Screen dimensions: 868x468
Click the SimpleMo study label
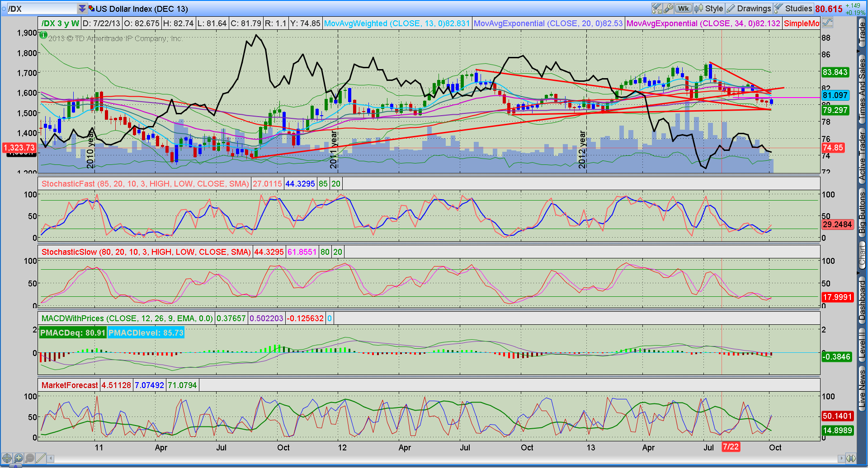pos(801,23)
